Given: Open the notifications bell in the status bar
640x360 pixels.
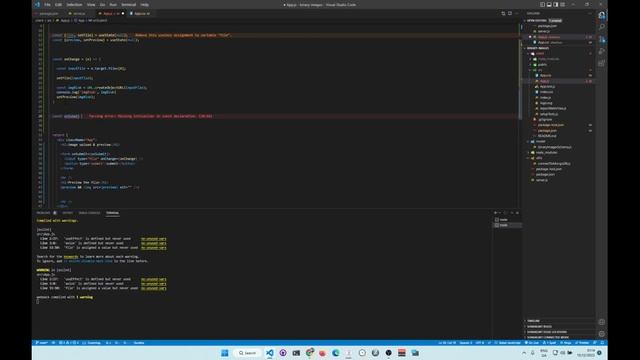Looking at the screenshot, I should [602, 343].
